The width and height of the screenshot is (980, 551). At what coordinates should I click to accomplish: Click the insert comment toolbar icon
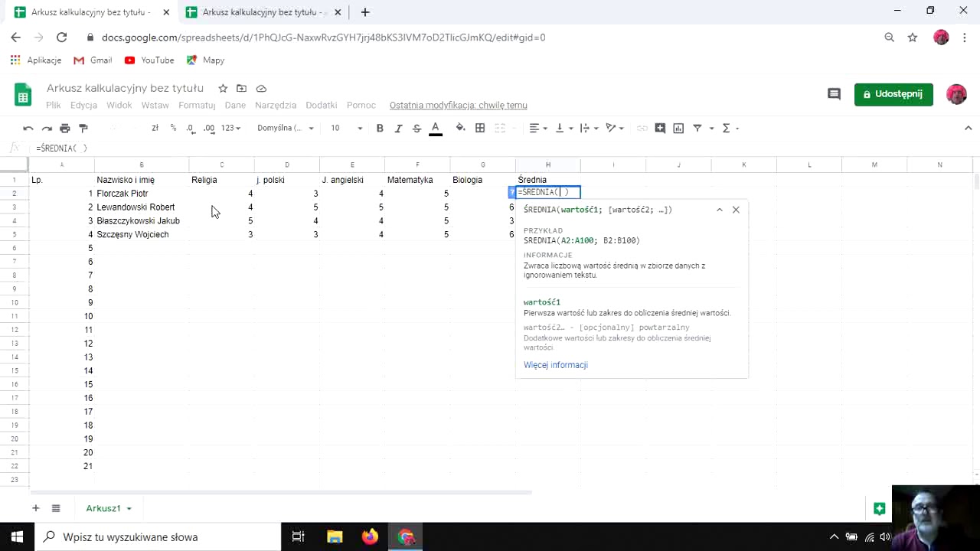pos(660,128)
